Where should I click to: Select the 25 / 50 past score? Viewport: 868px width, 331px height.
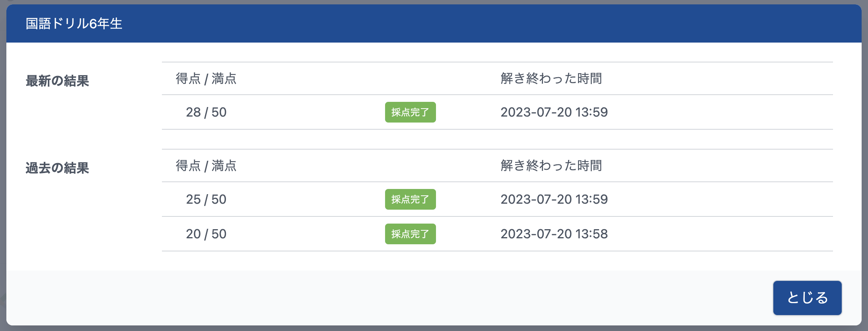point(206,199)
